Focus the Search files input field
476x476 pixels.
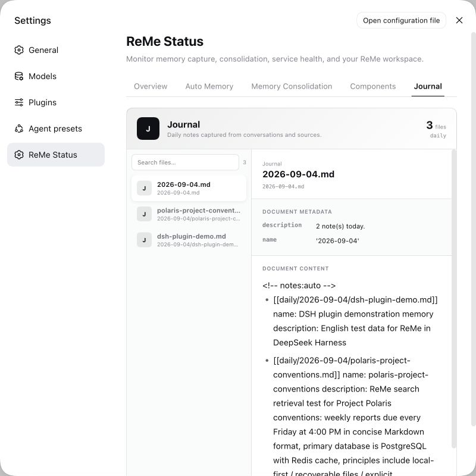(x=185, y=162)
